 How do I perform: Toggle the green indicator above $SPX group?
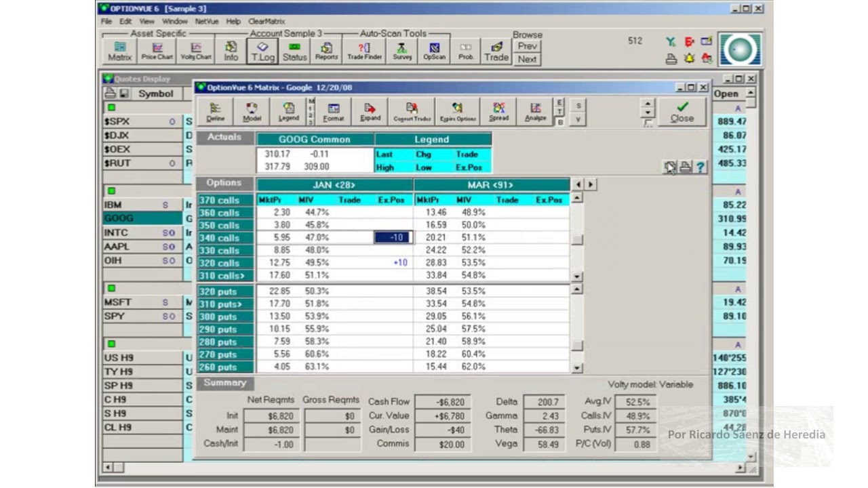(x=112, y=107)
